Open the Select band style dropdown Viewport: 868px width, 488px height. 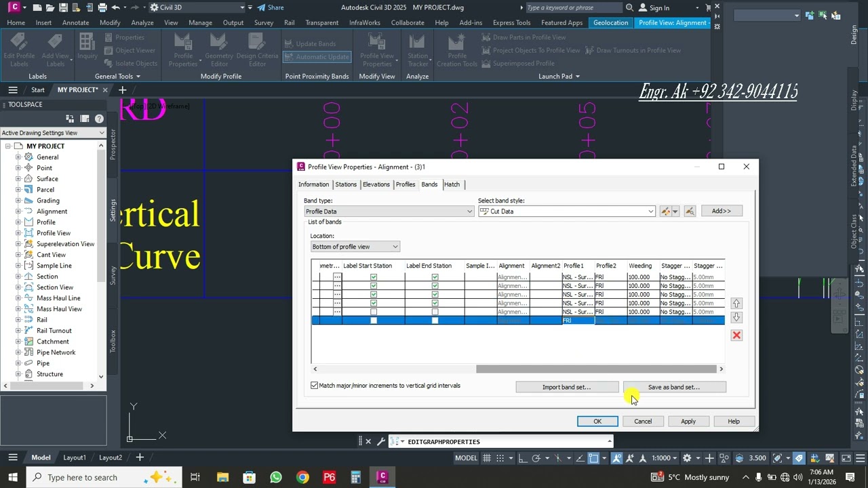566,211
